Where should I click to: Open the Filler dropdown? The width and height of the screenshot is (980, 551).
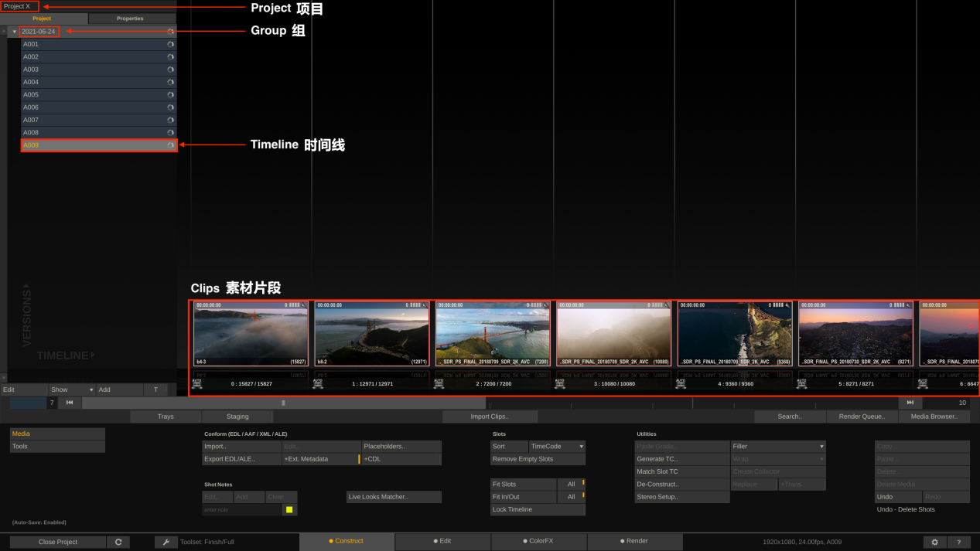click(x=778, y=447)
